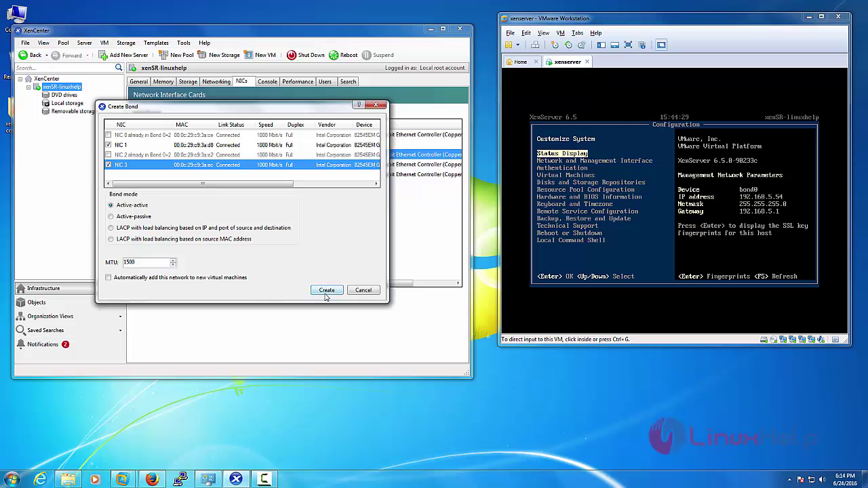Screen dimensions: 868x488
Task: Click the New Pool toolbar button
Action: click(176, 55)
